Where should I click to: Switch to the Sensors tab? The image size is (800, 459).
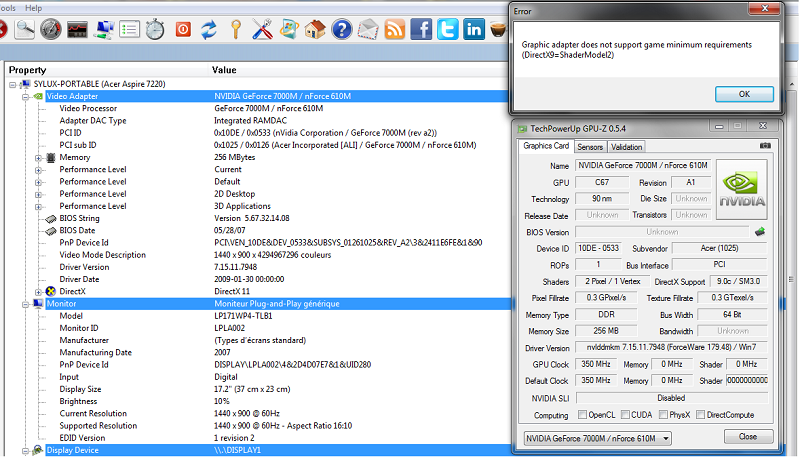coord(590,147)
